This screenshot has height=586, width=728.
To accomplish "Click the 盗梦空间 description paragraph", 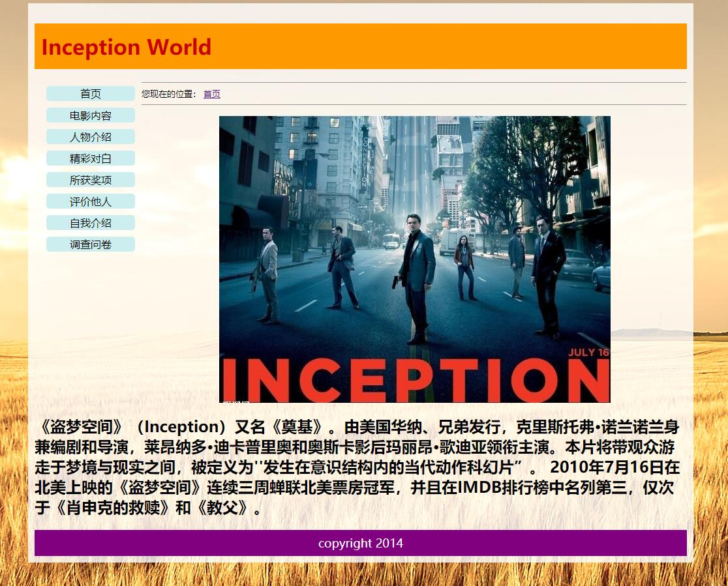I will (359, 467).
